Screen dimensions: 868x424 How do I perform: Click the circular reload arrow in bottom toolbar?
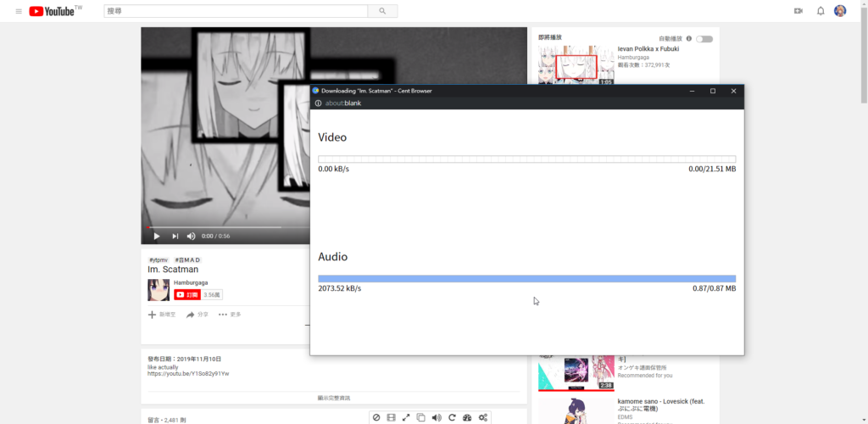click(452, 417)
